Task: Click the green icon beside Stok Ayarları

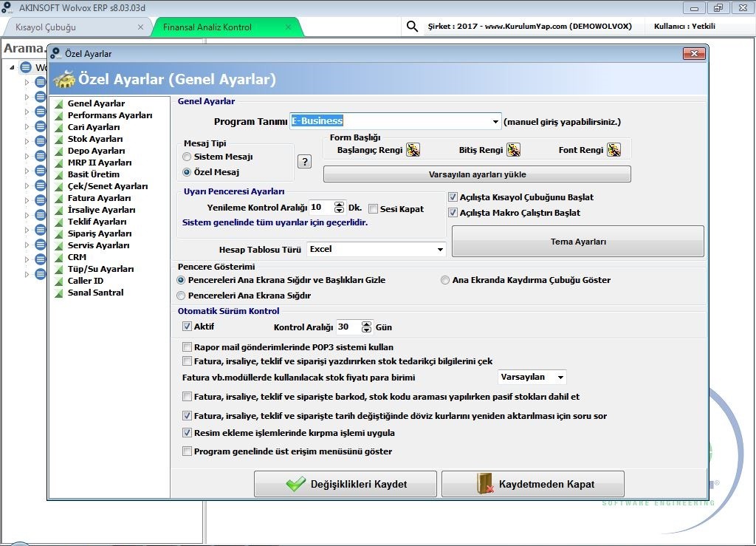Action: pos(59,140)
